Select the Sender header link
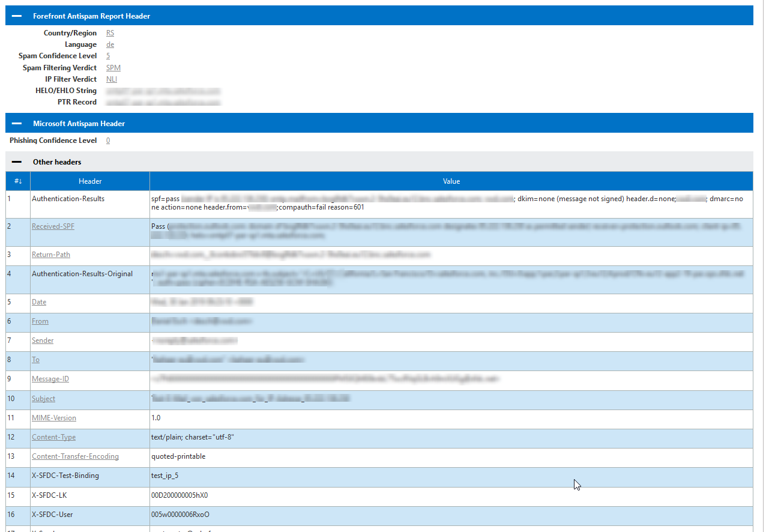 [43, 340]
